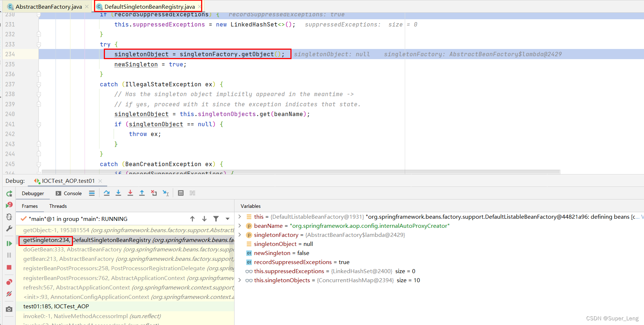This screenshot has height=325, width=644.
Task: Force step into with red arrow
Action: pyautogui.click(x=130, y=193)
